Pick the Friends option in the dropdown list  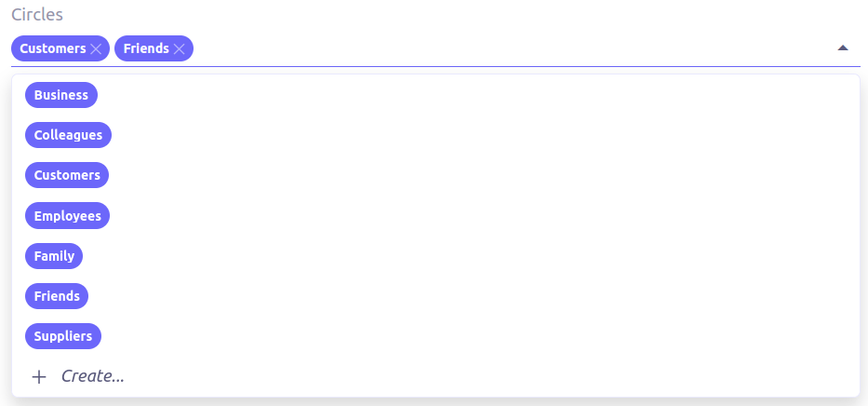coord(57,296)
